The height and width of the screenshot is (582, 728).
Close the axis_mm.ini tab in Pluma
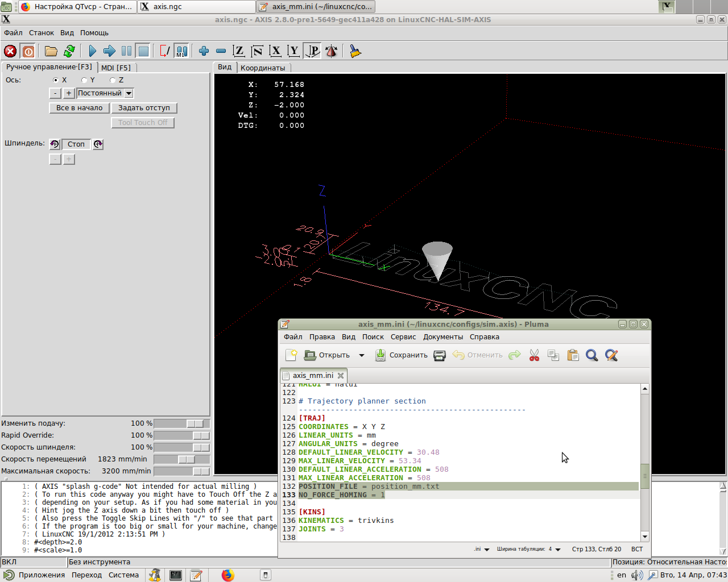coord(341,376)
